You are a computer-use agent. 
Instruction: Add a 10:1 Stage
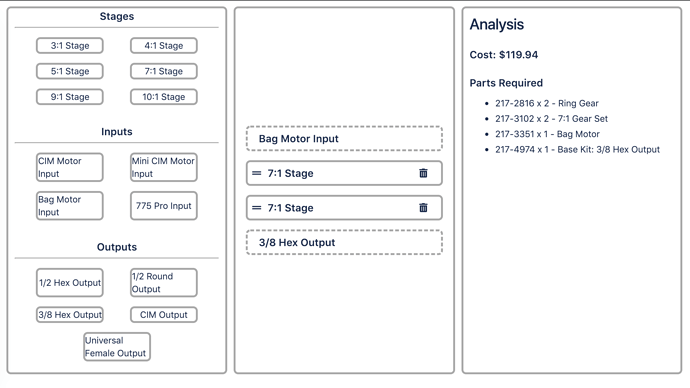[164, 97]
